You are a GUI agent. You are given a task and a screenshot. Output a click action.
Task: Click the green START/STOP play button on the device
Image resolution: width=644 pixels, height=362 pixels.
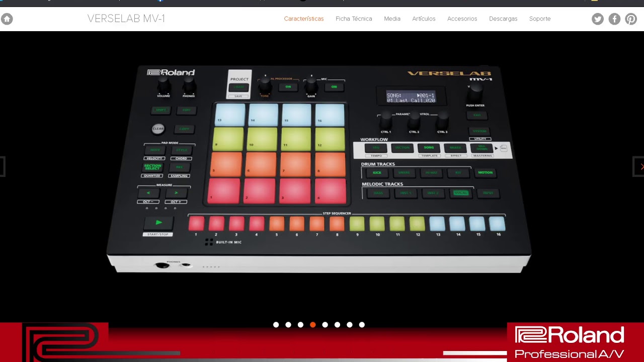tap(158, 223)
